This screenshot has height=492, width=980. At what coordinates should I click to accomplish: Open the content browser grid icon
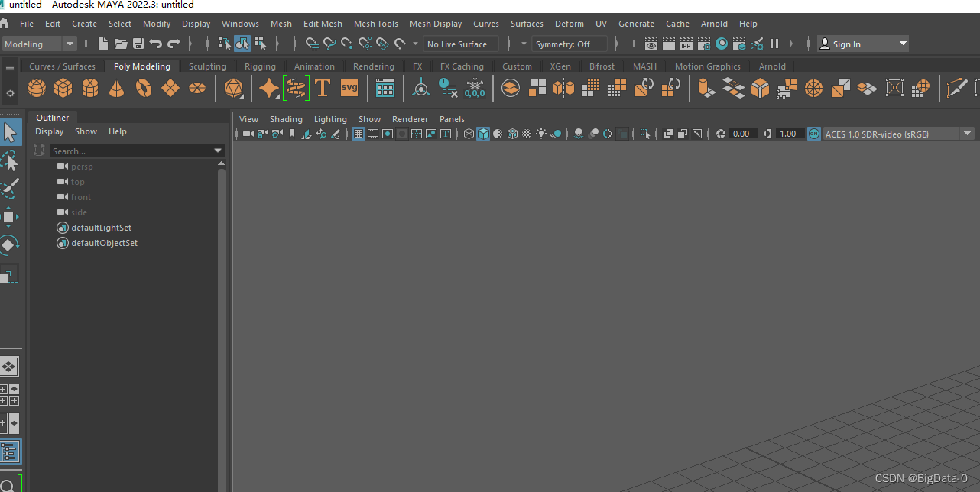pyautogui.click(x=385, y=89)
